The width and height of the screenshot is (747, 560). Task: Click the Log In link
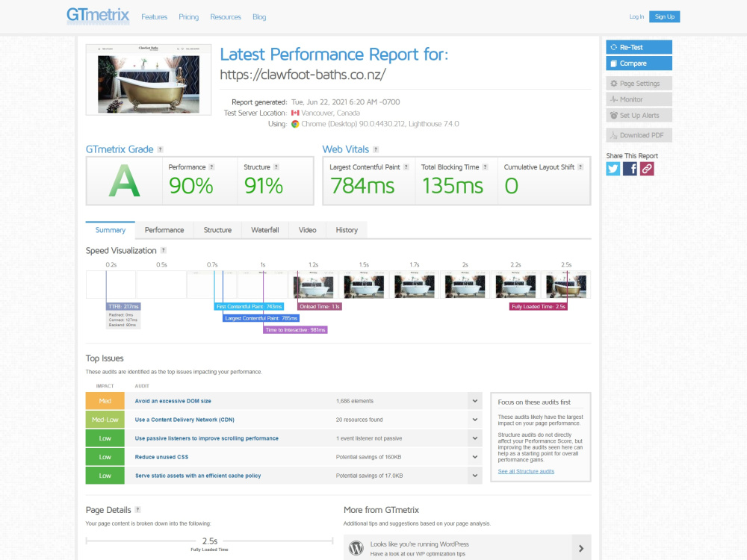[x=636, y=16]
